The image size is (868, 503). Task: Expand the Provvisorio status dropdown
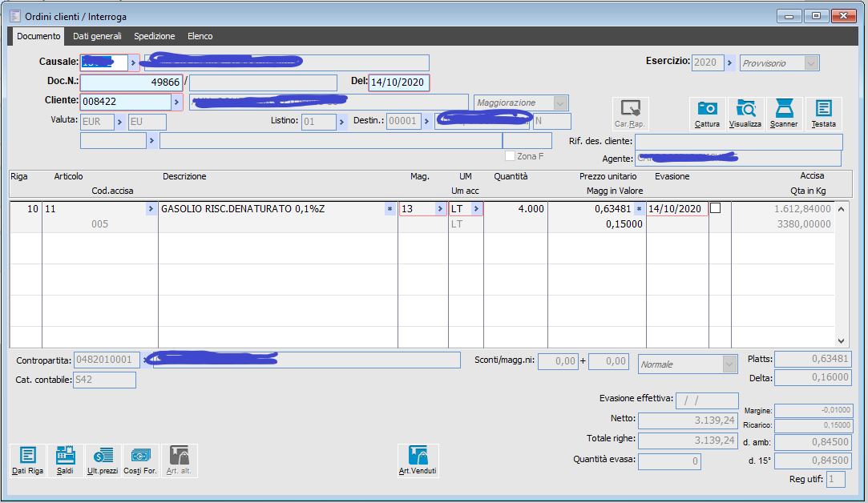[x=811, y=63]
